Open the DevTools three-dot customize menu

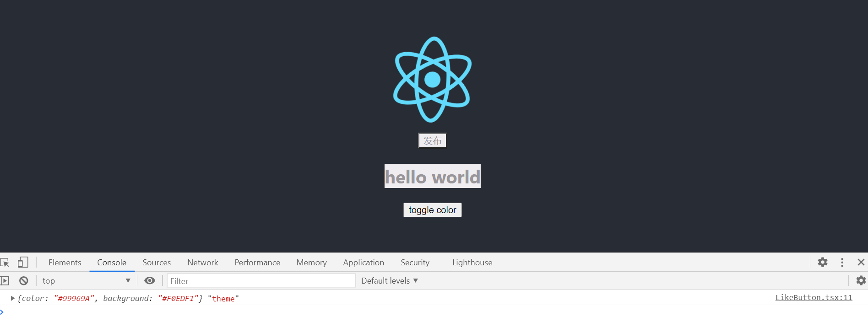[842, 262]
